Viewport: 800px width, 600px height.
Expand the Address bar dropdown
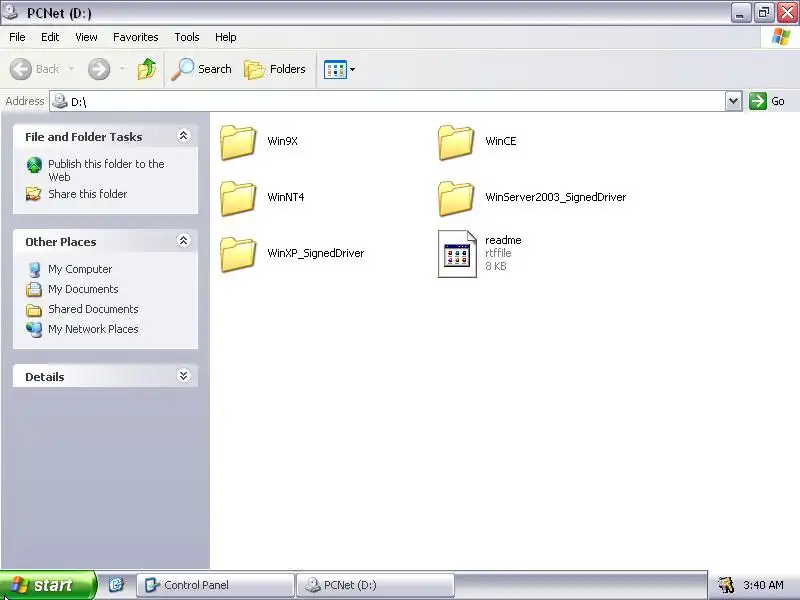coord(733,101)
